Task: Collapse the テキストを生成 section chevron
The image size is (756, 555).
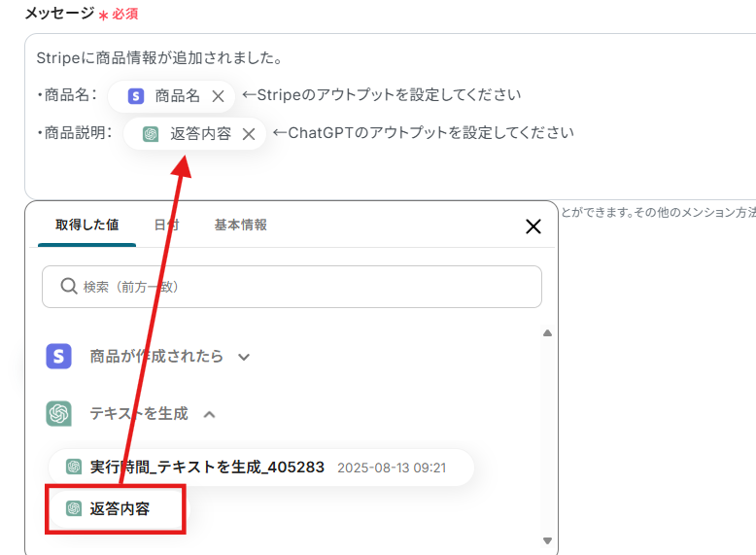Action: pyautogui.click(x=209, y=414)
